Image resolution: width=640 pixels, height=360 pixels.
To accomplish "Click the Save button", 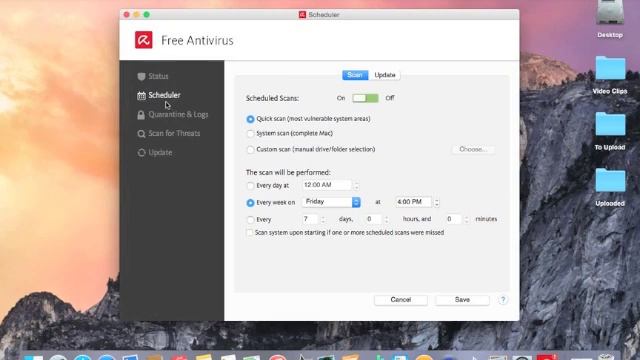I will [462, 300].
